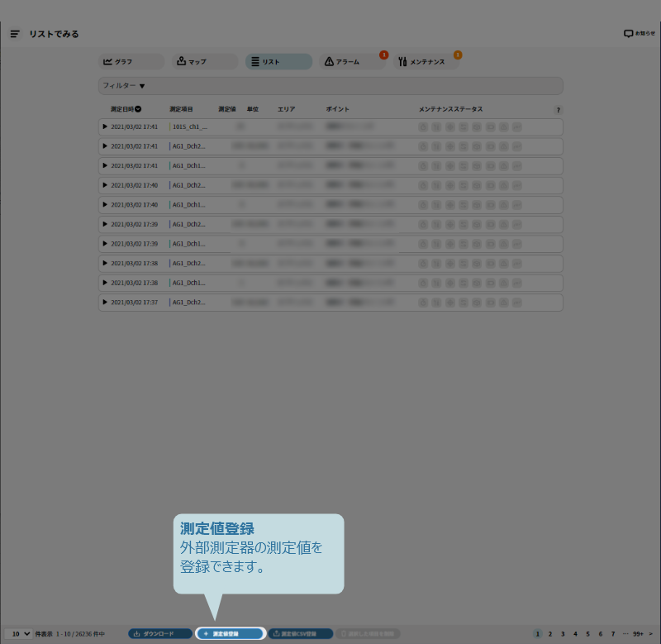
Task: Click stopwatch icon in 17:41 AG1_Dch2 row
Action: pos(423,146)
